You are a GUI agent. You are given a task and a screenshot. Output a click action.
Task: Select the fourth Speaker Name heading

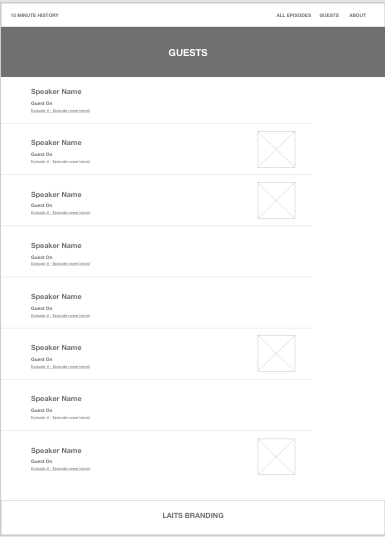click(56, 246)
